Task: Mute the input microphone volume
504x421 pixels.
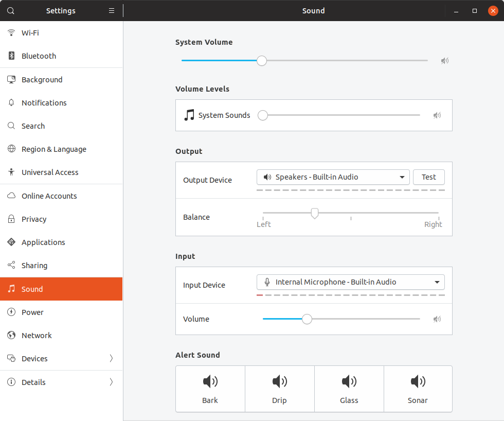Action: click(437, 319)
